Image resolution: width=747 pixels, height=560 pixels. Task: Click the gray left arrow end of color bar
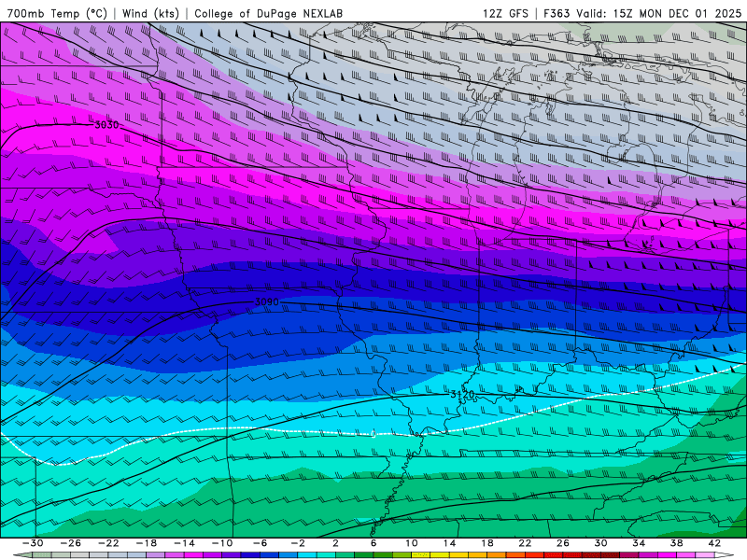(22, 555)
